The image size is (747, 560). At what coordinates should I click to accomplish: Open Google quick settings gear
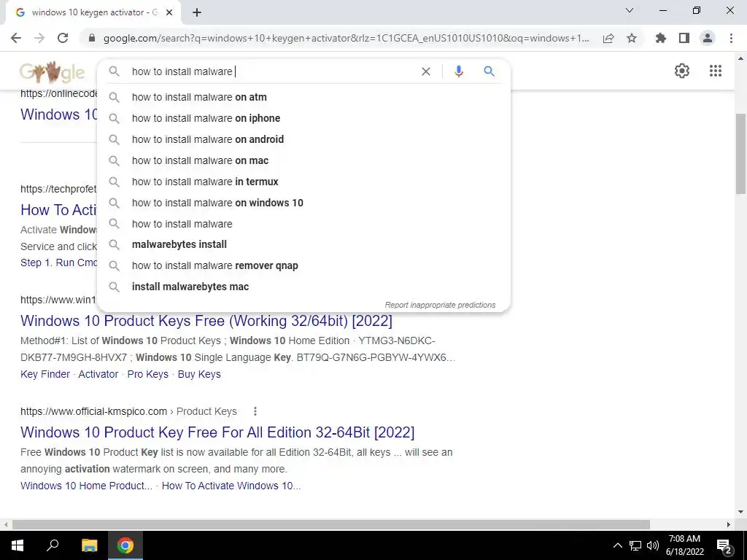click(x=682, y=71)
